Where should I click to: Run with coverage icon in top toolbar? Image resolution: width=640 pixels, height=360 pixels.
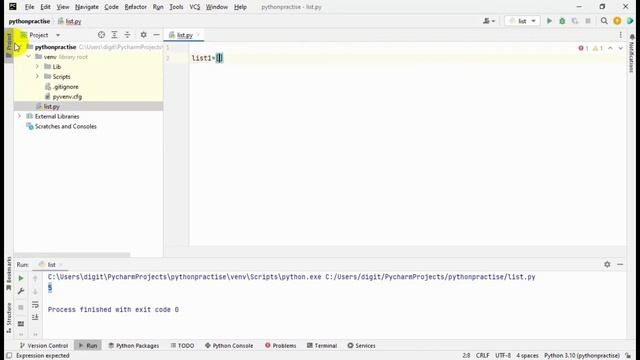click(x=575, y=21)
